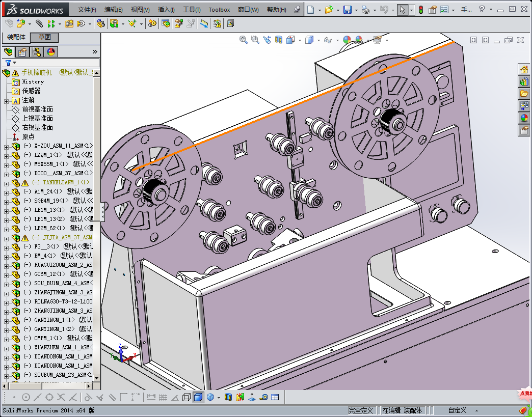
Task: Open the 工具(T) menu
Action: 192,10
